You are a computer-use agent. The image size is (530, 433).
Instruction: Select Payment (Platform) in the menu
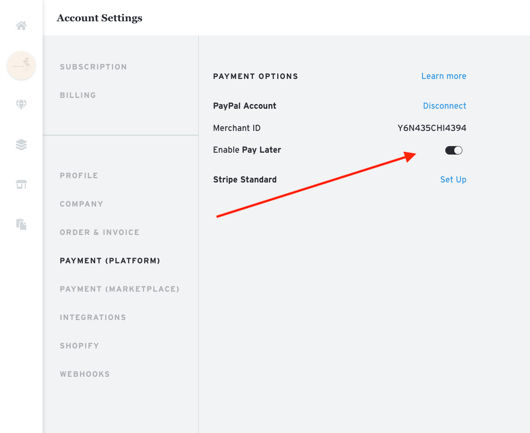click(110, 261)
